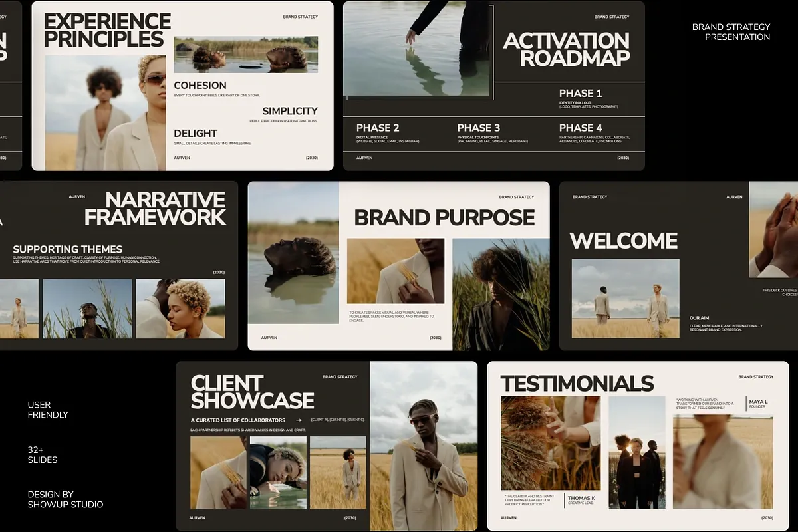The image size is (798, 532).
Task: Click 'AURVEN' footer on Testimonials slide
Action: pos(509,517)
